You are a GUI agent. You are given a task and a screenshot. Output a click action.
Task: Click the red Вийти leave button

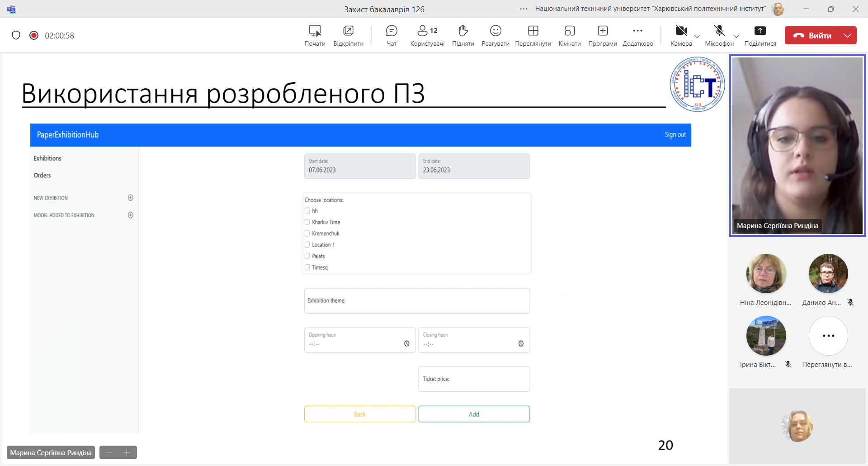click(x=812, y=35)
